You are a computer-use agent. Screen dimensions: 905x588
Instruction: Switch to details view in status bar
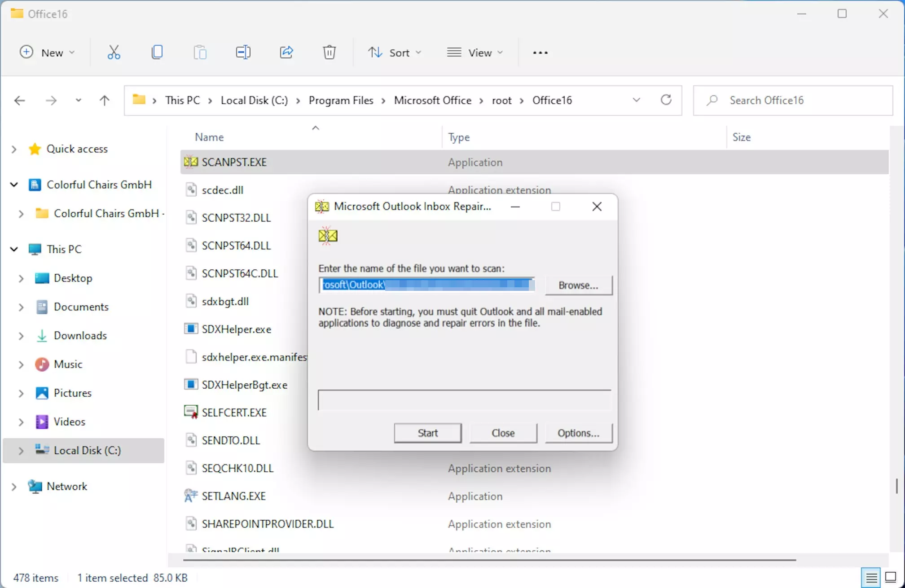pos(871,577)
